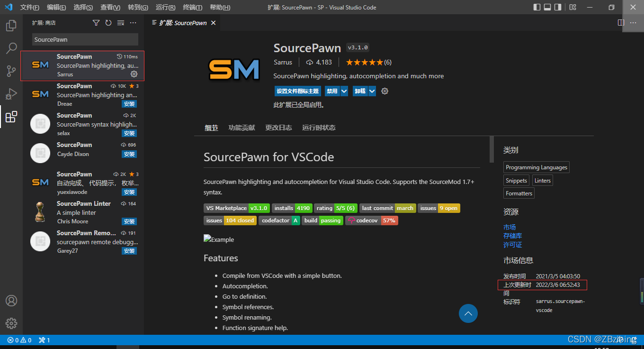This screenshot has width=644, height=349.
Task: Open the Search view in activity bar
Action: 11,48
